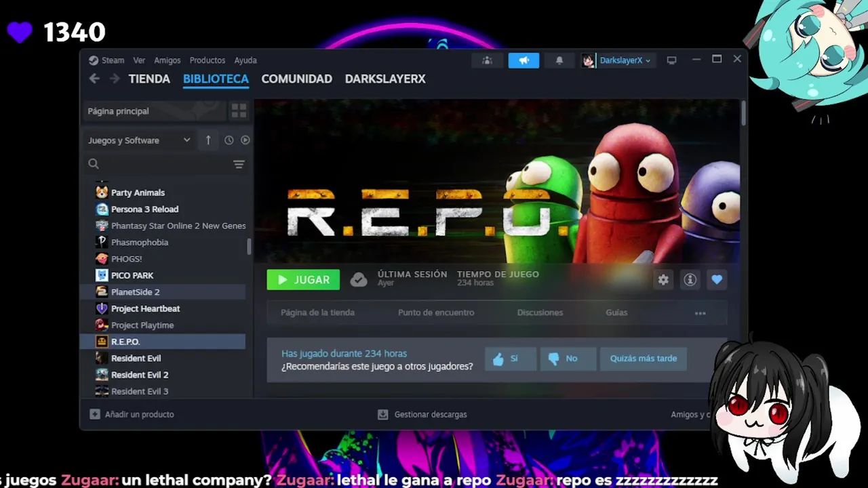Select Persona 3 Reload in library
Viewport: 868px width, 488px height.
tap(163, 209)
